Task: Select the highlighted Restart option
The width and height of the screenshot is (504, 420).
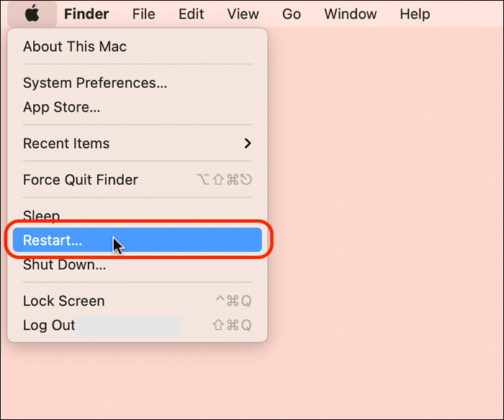Action: (53, 240)
